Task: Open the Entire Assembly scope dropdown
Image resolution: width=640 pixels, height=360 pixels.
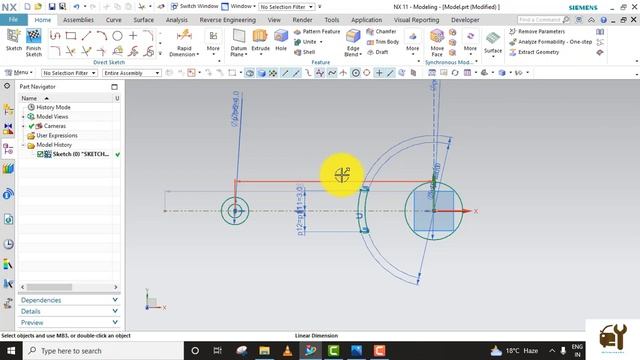Action: [131, 73]
